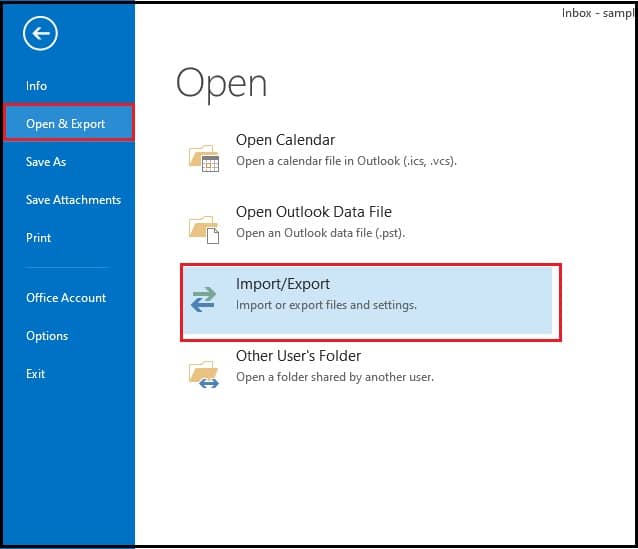Choose Save As from the sidebar

46,162
